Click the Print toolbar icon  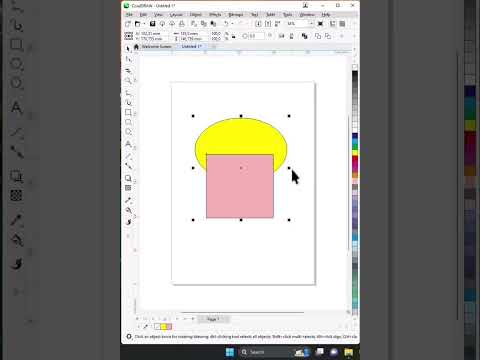(182, 24)
